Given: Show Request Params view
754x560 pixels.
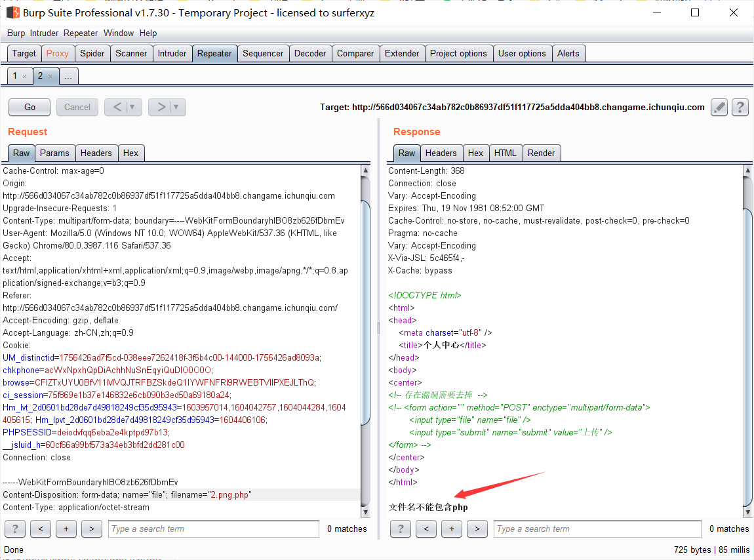Looking at the screenshot, I should pyautogui.click(x=55, y=153).
